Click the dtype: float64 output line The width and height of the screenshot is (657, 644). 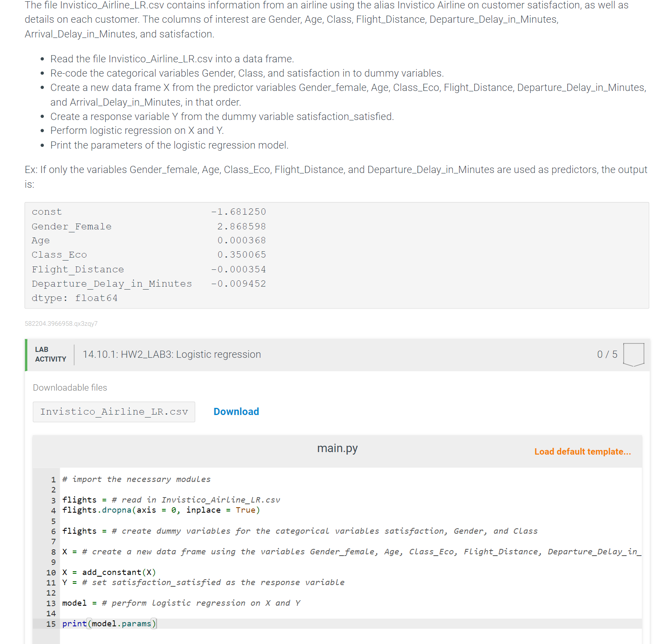[75, 298]
